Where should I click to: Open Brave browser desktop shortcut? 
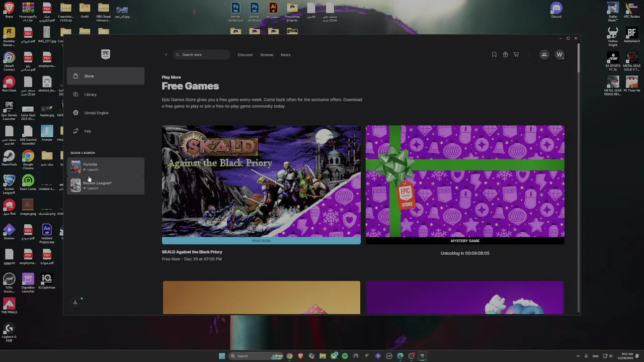[x=9, y=10]
